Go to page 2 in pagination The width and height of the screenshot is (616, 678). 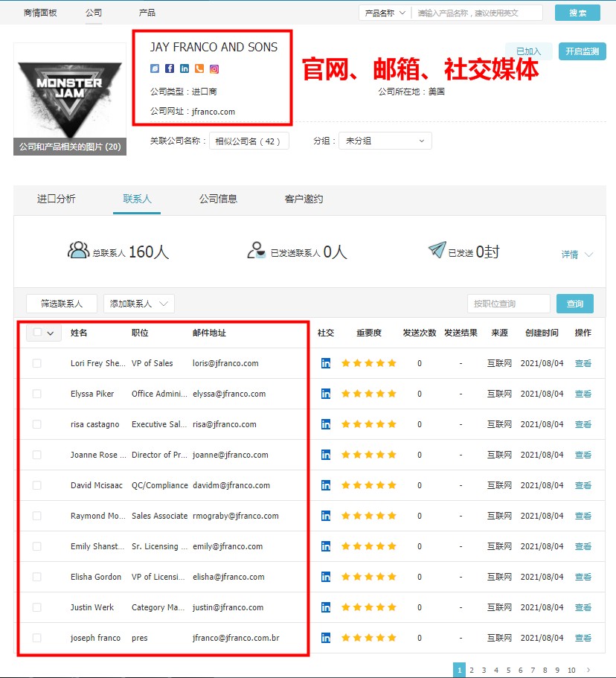[x=472, y=670]
